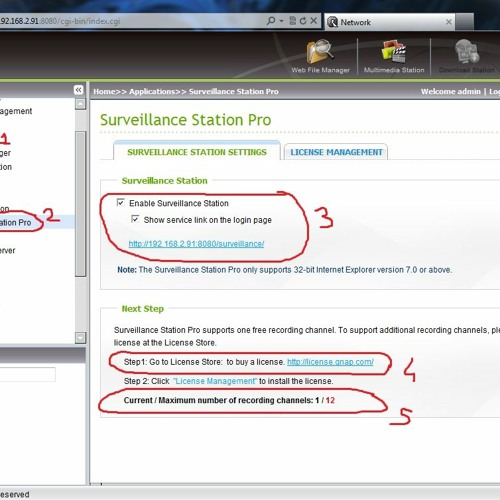Viewport: 500px width, 500px height.
Task: Click Home in the breadcrumb
Action: pyautogui.click(x=104, y=91)
